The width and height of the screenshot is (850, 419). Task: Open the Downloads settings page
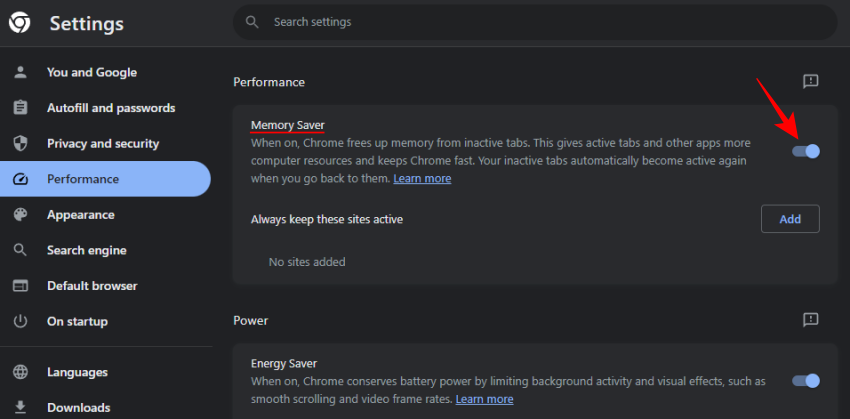coord(78,408)
